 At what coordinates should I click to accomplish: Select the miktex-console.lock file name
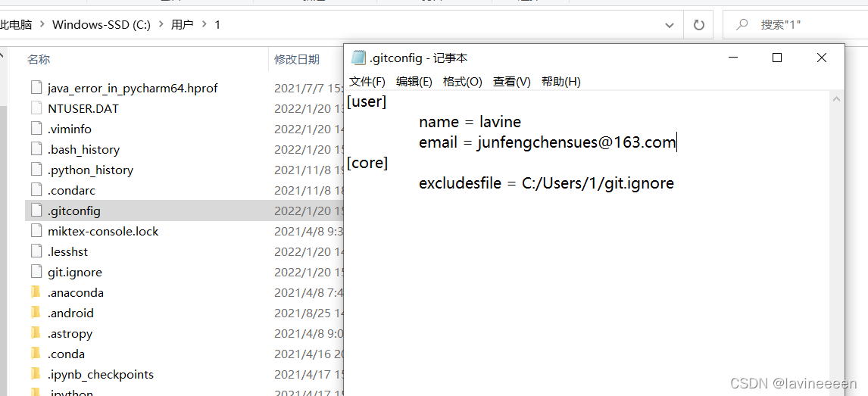tap(103, 231)
